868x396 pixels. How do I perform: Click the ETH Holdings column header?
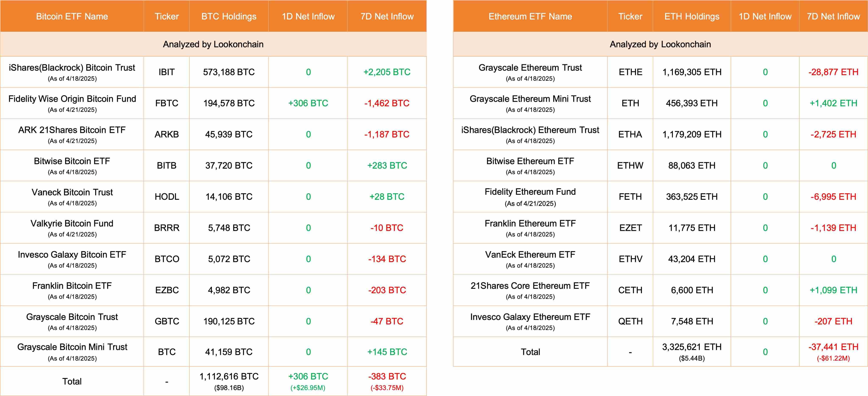pos(691,17)
